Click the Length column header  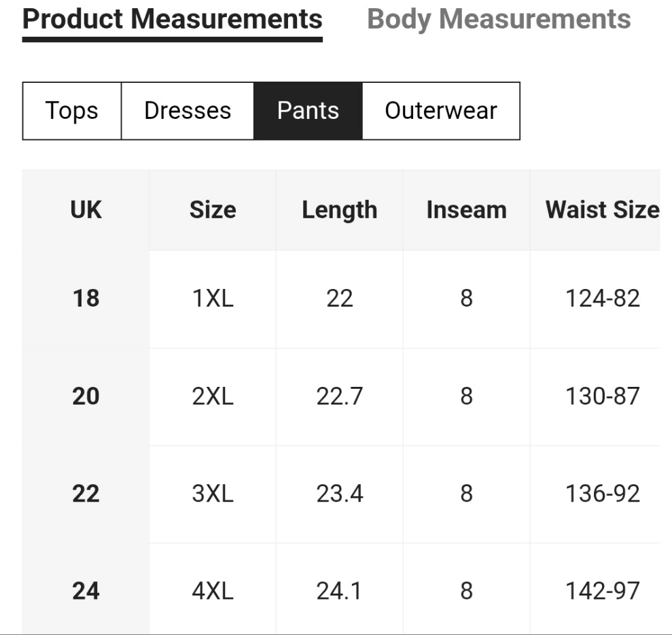[x=339, y=210]
